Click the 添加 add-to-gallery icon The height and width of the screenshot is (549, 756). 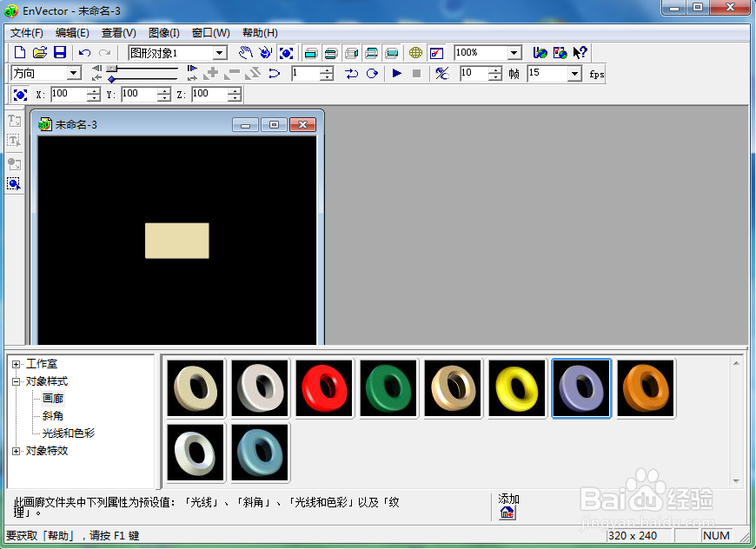(x=507, y=513)
